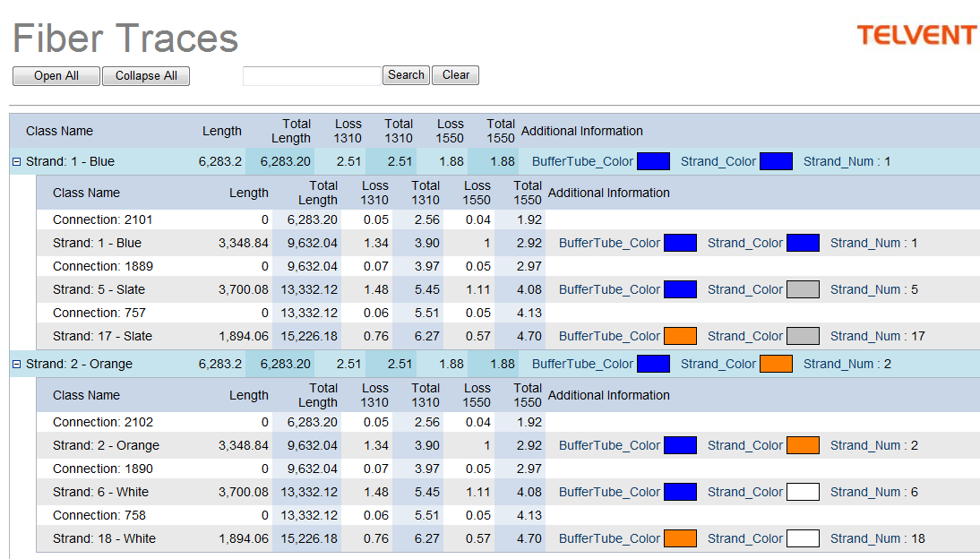Click orange Strand_Color swatch in top Strand 2 - Orange row
The image size is (980, 559).
tap(777, 364)
